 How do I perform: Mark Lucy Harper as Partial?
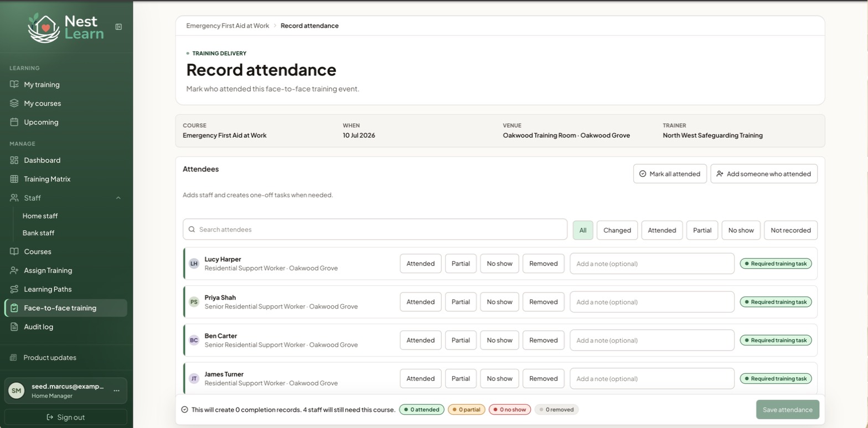pyautogui.click(x=461, y=264)
